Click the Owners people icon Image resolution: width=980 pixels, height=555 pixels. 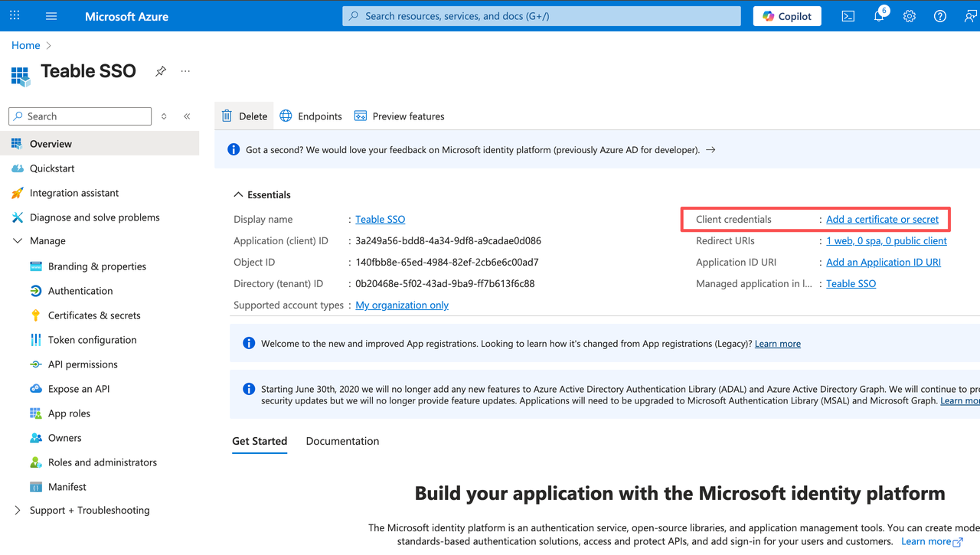coord(35,438)
